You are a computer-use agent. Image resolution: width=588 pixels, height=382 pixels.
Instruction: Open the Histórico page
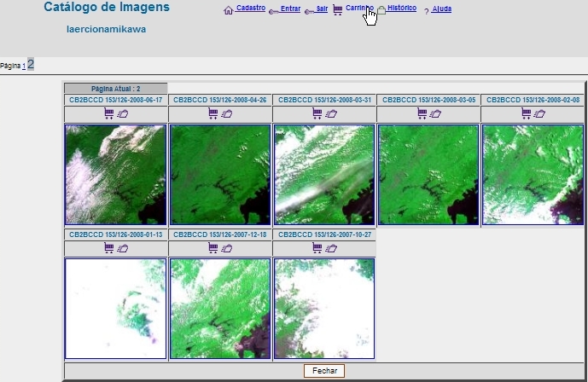point(401,9)
